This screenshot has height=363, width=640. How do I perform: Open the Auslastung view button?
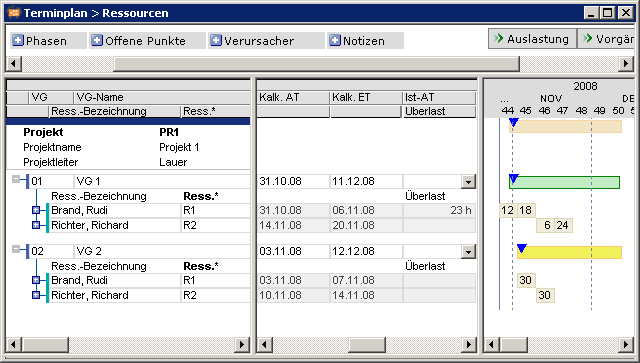tap(532, 39)
